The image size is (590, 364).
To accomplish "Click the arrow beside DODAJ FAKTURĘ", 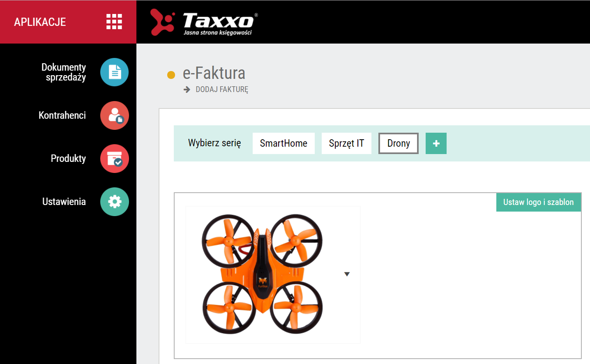I will click(187, 90).
